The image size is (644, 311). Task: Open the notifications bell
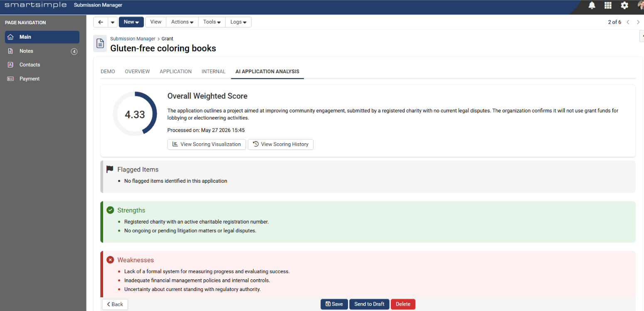pyautogui.click(x=592, y=5)
